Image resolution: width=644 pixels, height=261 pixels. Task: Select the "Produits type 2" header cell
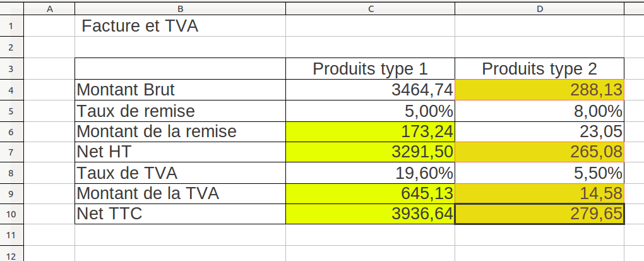tap(539, 69)
